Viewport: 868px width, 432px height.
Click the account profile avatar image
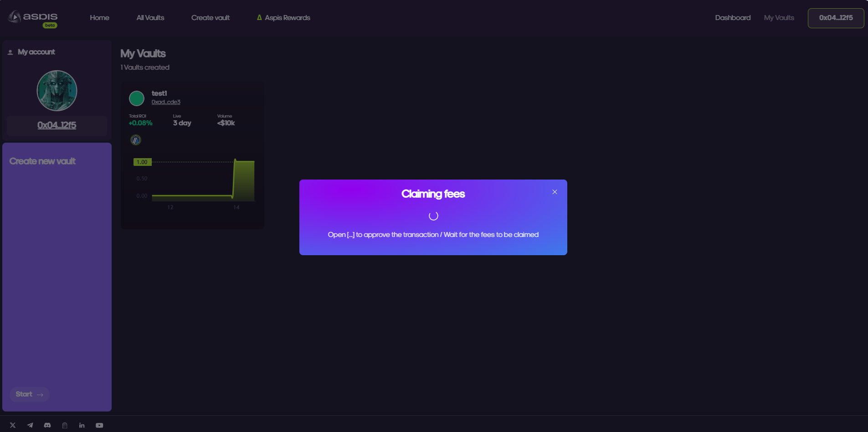[x=57, y=91]
